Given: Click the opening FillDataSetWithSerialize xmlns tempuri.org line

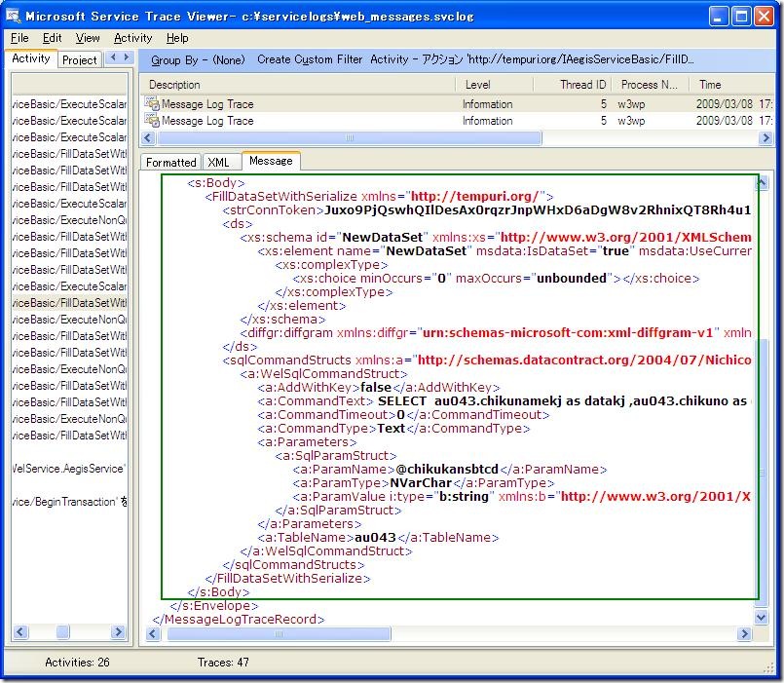Looking at the screenshot, I should tap(379, 196).
